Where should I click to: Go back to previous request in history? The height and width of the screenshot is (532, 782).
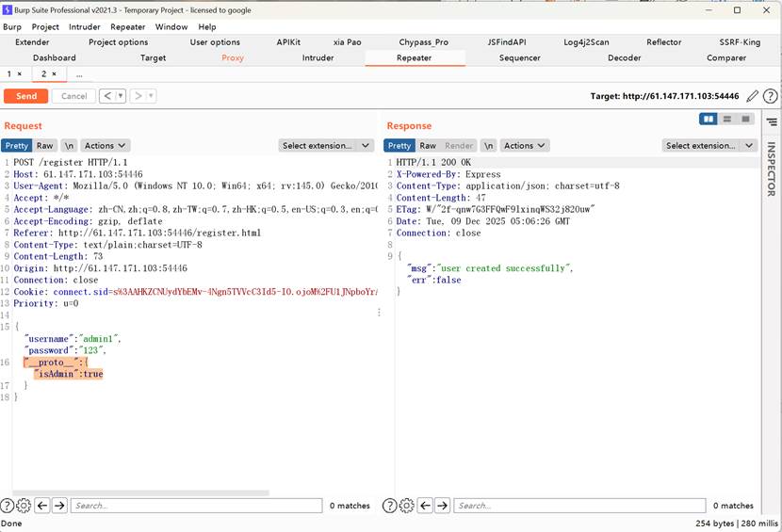[107, 96]
